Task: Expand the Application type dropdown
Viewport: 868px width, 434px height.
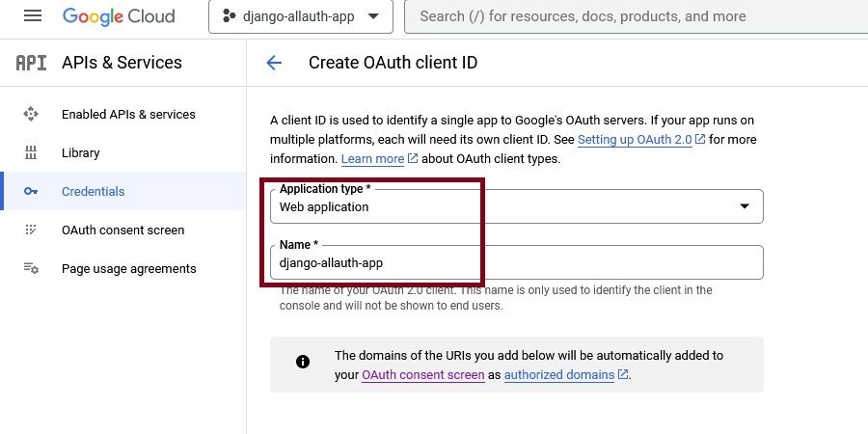Action: 516,206
